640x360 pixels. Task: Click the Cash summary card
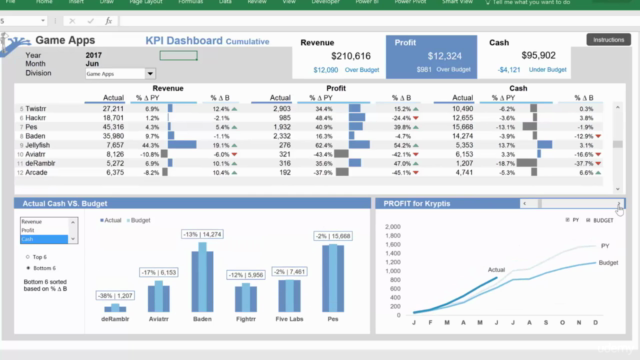pos(524,57)
